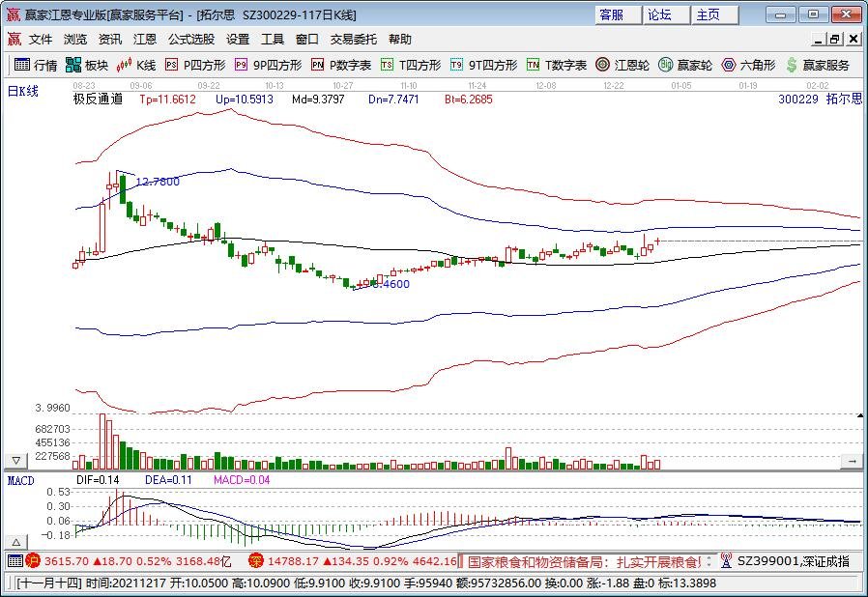Click the Tp=11.6612 value
868x597 pixels.
coord(168,99)
